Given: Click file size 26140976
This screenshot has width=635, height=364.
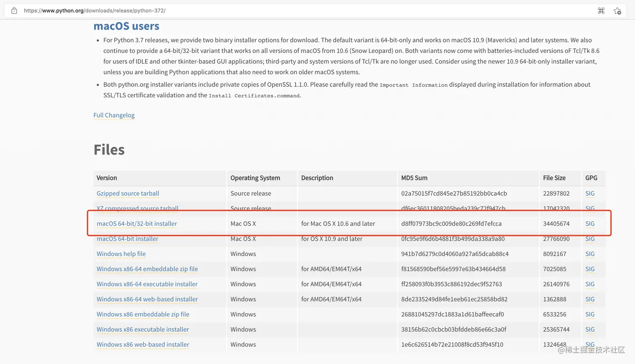Looking at the screenshot, I should point(556,284).
